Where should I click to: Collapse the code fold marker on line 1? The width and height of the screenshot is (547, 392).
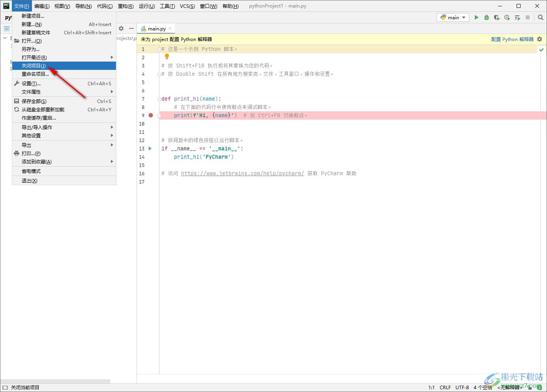click(x=159, y=49)
